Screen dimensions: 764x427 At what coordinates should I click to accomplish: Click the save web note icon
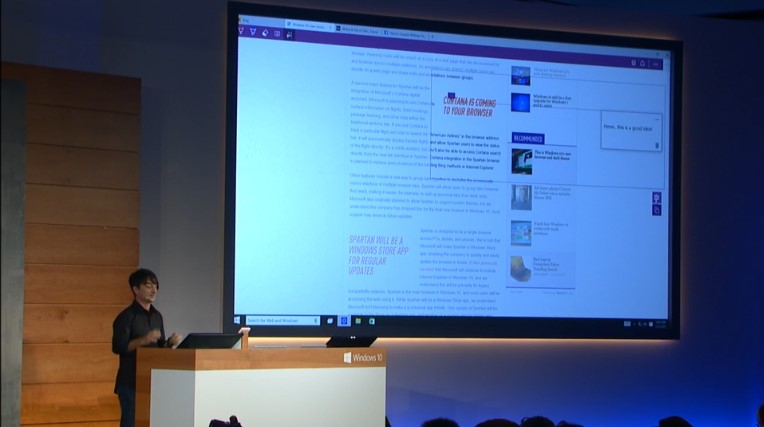coord(635,61)
